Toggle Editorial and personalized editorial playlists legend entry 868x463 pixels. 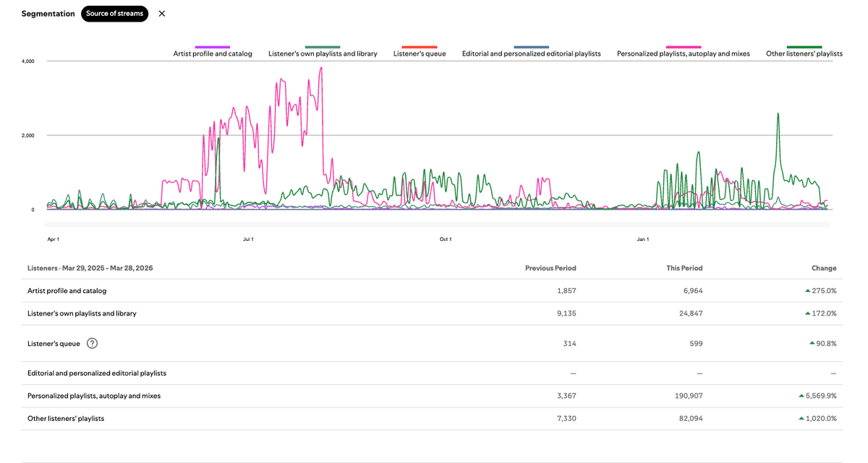[x=532, y=52]
